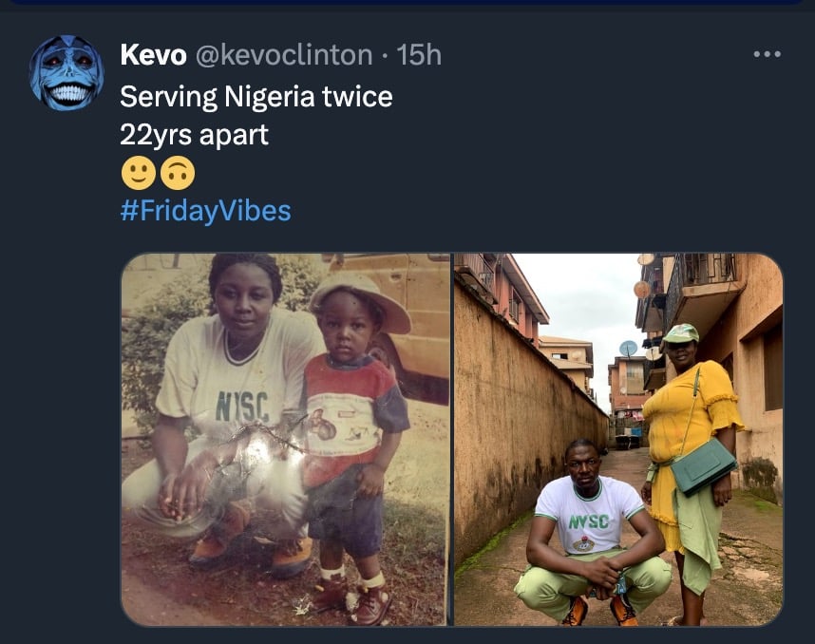Image resolution: width=815 pixels, height=644 pixels.
Task: Click the dark blue bar at top
Action: (407, 3)
